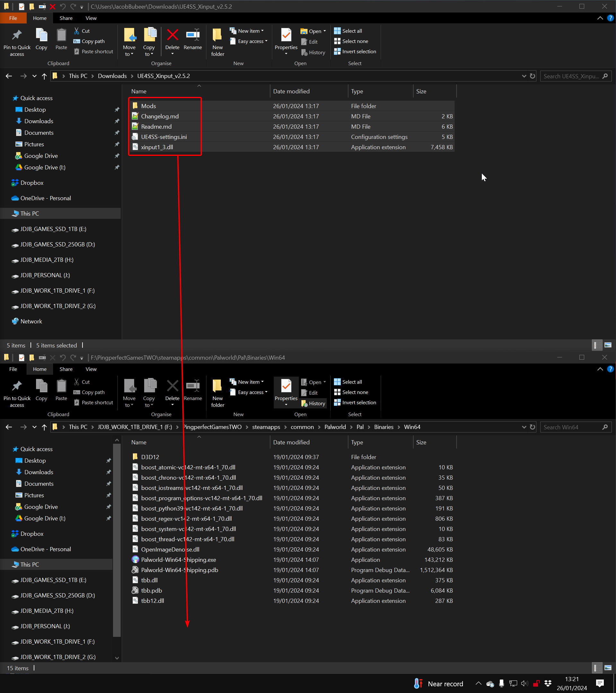Viewport: 616px width, 693px height.
Task: Switch to large icons view in UE4SS_Xinput window
Action: [608, 345]
